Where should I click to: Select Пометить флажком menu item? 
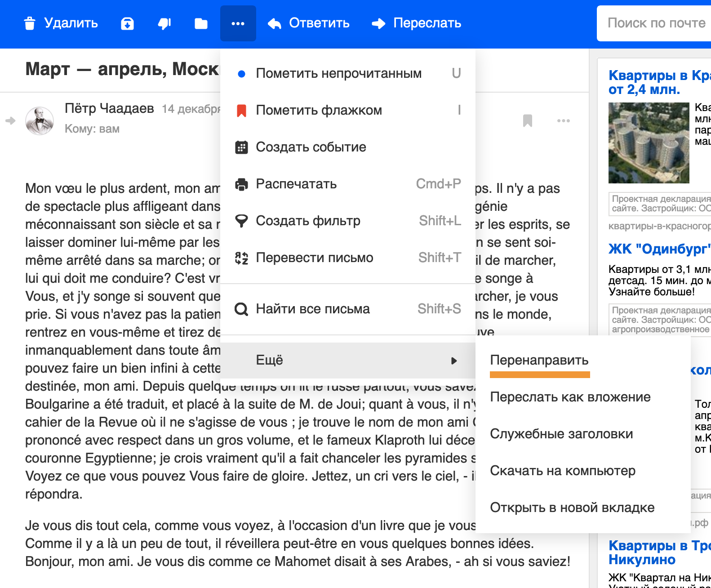pos(348,110)
